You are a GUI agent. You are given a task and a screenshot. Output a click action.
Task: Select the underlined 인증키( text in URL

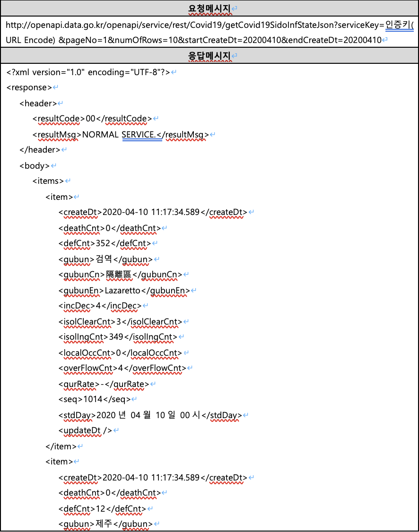click(x=399, y=25)
